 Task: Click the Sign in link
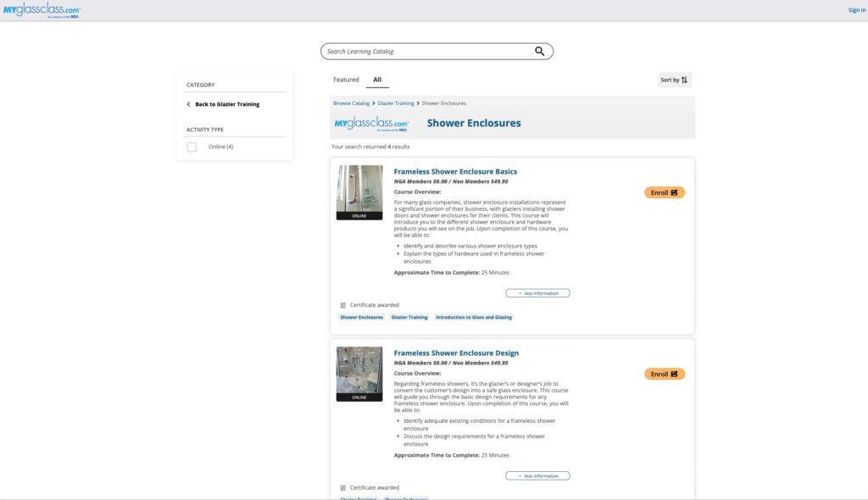tap(856, 10)
